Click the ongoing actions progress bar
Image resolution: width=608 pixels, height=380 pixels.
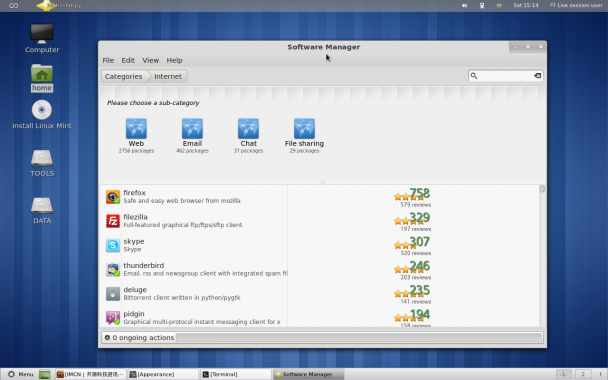(x=359, y=338)
